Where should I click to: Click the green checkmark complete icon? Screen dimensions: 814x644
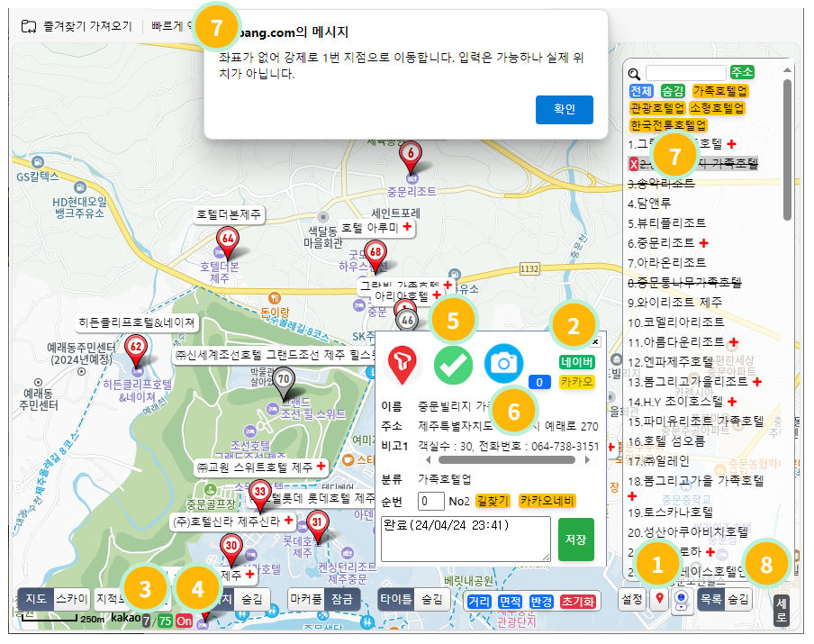454,364
